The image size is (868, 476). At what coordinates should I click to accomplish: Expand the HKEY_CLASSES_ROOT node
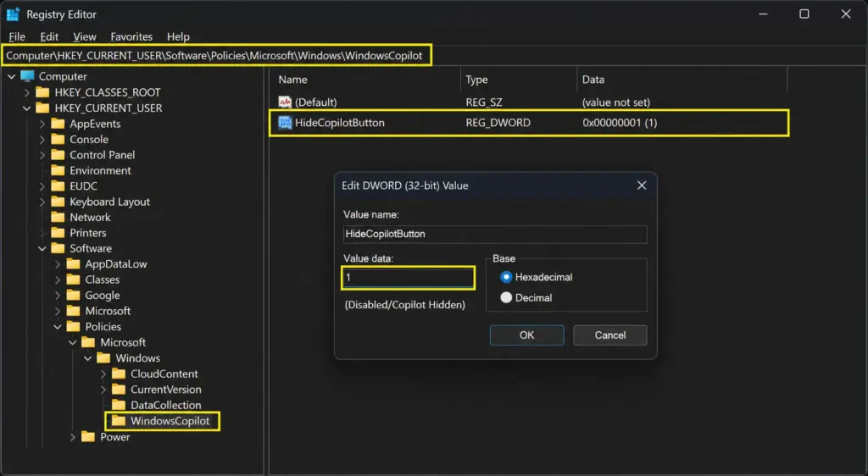(x=27, y=92)
